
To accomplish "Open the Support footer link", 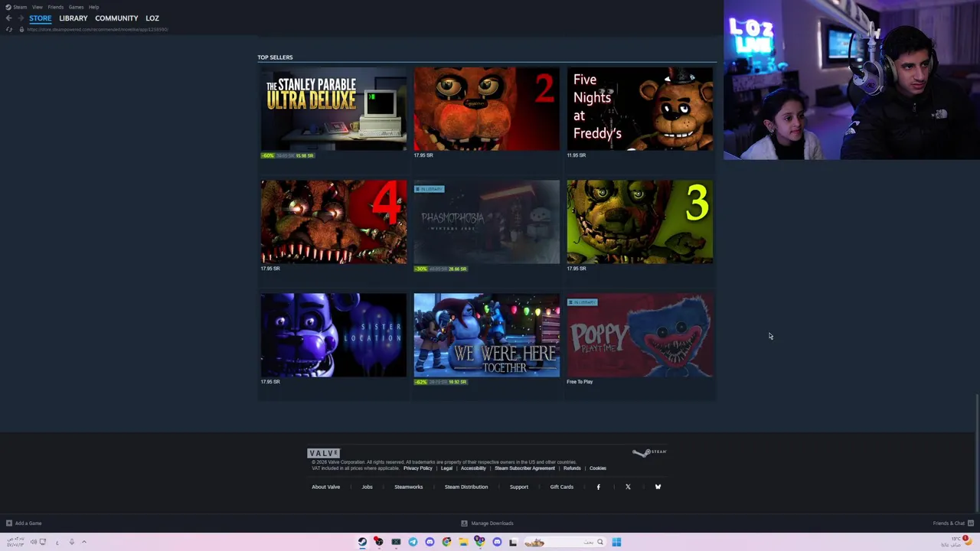I will point(519,487).
